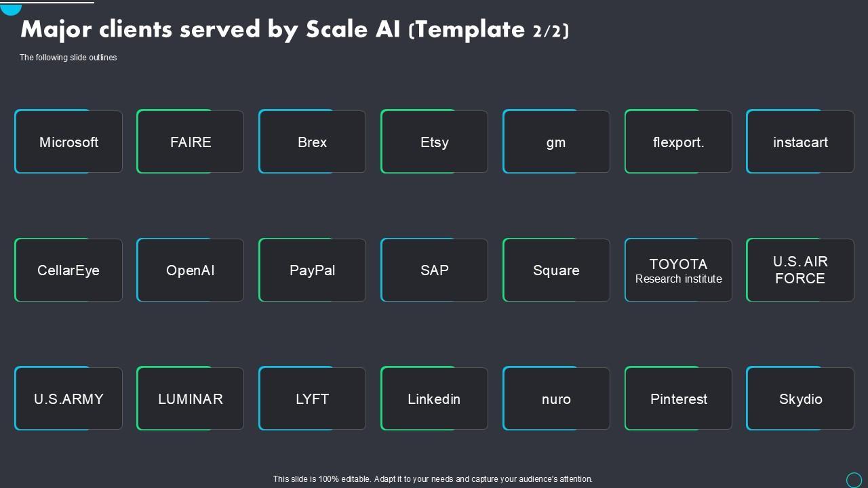This screenshot has width=868, height=488.
Task: Click the OpenAI client card
Action: pyautogui.click(x=191, y=270)
